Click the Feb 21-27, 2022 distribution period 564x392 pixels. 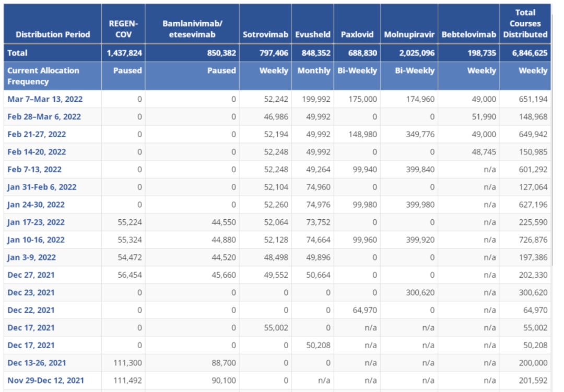pyautogui.click(x=37, y=134)
